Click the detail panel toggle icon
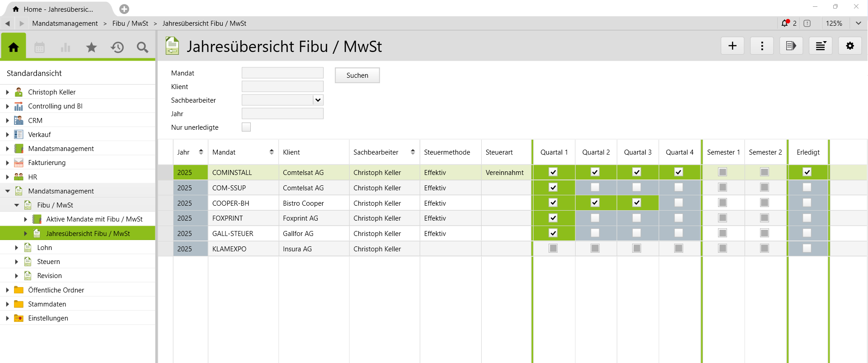This screenshot has width=868, height=363. pos(791,46)
